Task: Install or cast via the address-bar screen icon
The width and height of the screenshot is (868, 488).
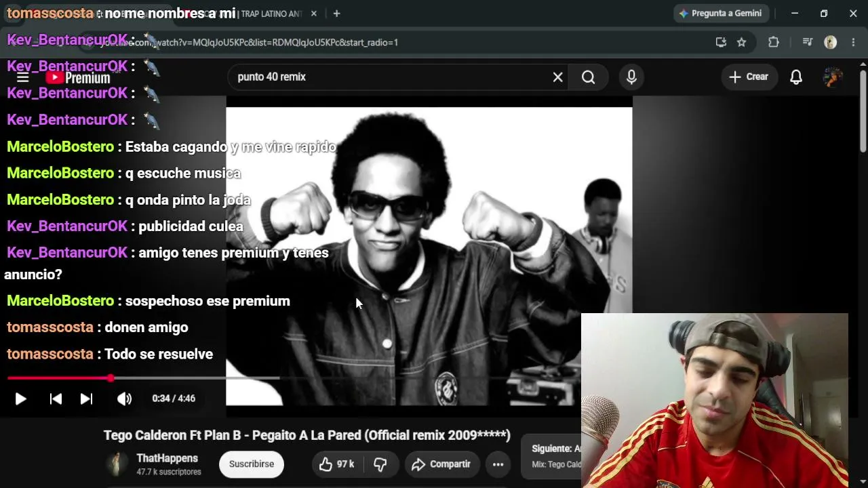Action: 721,42
